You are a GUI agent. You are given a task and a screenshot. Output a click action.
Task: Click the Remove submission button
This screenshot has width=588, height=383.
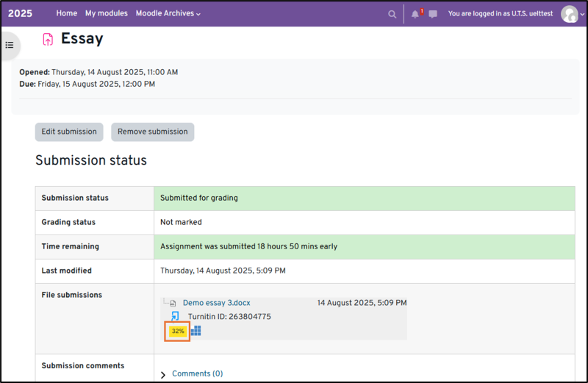pyautogui.click(x=152, y=132)
